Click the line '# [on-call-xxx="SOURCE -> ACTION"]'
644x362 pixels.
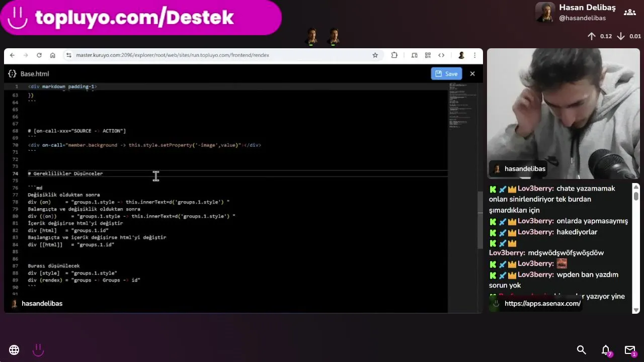click(76, 131)
